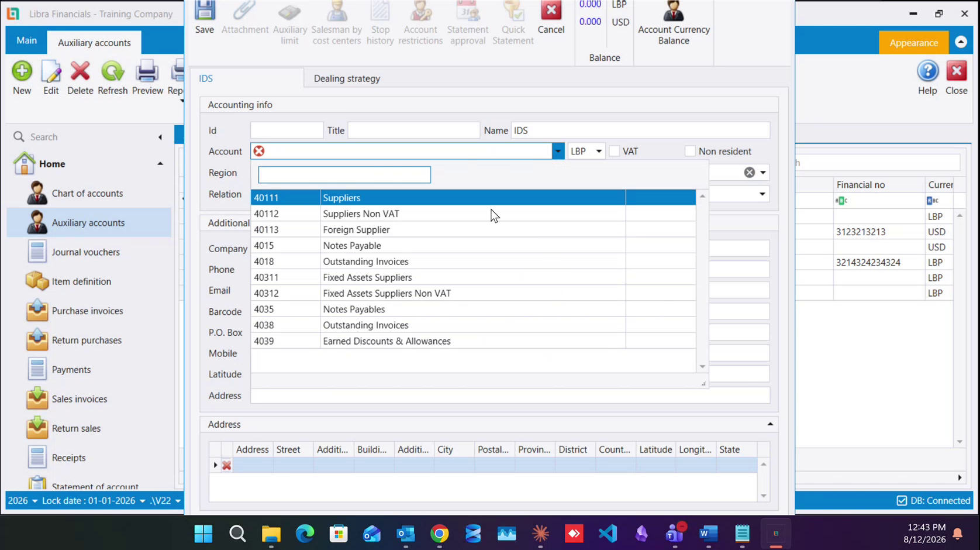The image size is (980, 550).
Task: Select account 4015 Notes Payable
Action: pos(473,246)
